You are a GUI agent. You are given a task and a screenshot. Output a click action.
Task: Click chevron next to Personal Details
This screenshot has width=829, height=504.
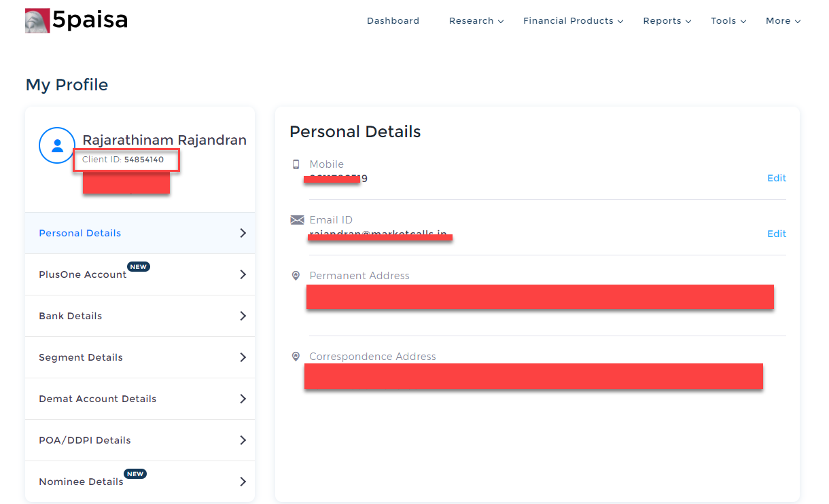point(243,233)
